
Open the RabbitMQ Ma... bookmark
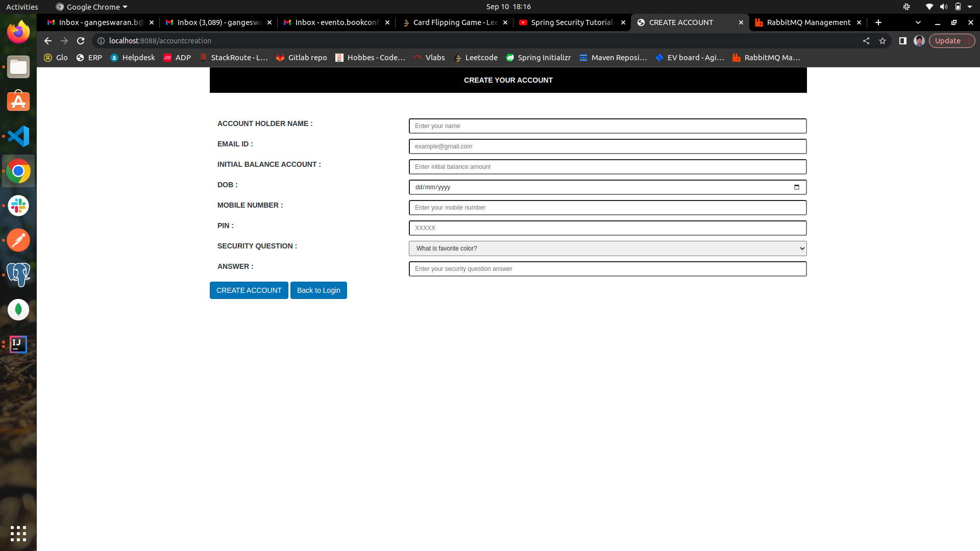point(766,58)
